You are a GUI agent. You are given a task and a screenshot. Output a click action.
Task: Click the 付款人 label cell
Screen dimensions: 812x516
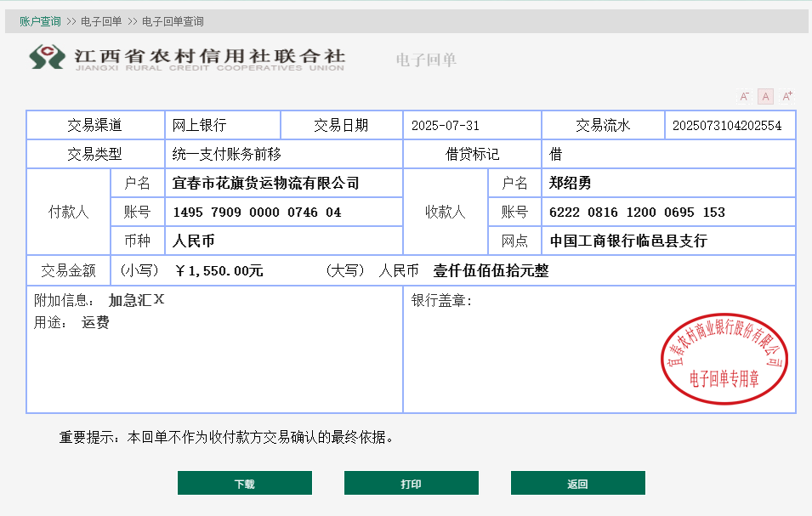68,212
